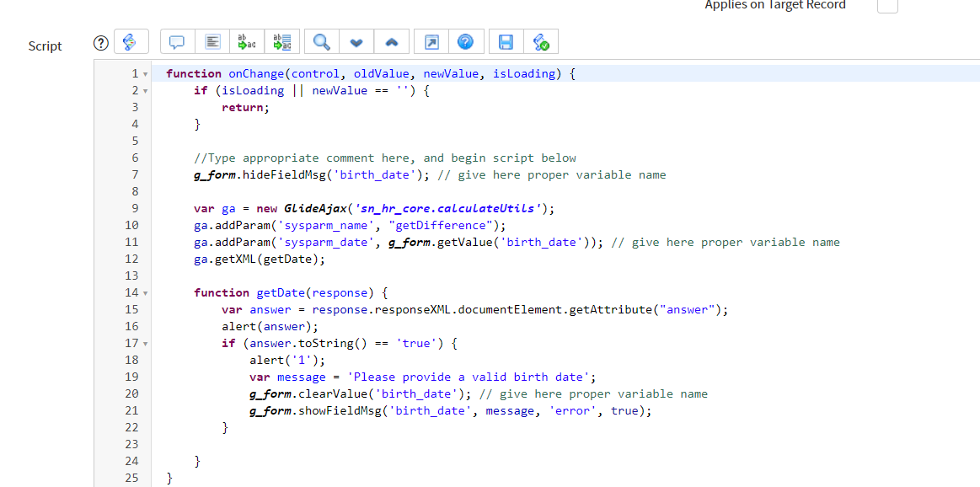
Task: Click the replace all icon
Action: [282, 42]
